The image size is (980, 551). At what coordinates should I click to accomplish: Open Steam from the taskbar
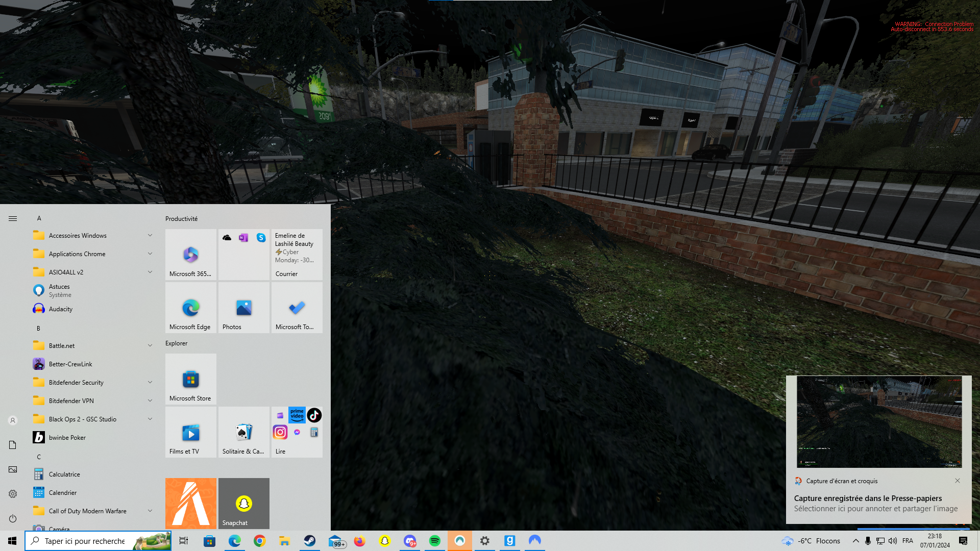coord(310,541)
